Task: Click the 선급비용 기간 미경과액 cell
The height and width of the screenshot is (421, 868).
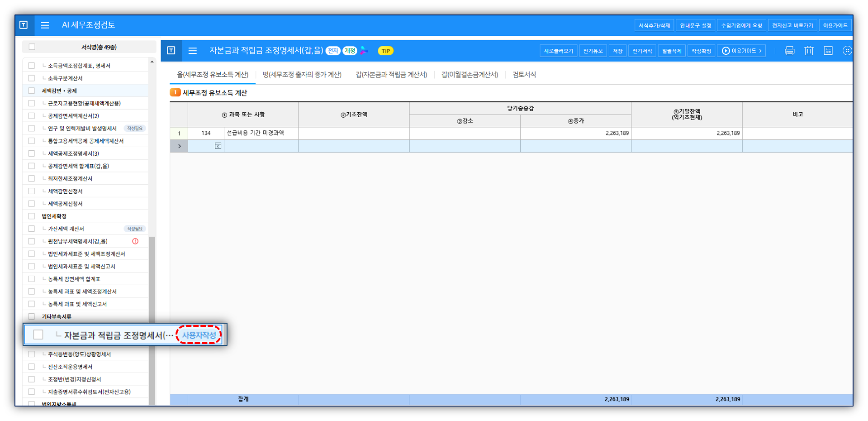Action: (261, 133)
